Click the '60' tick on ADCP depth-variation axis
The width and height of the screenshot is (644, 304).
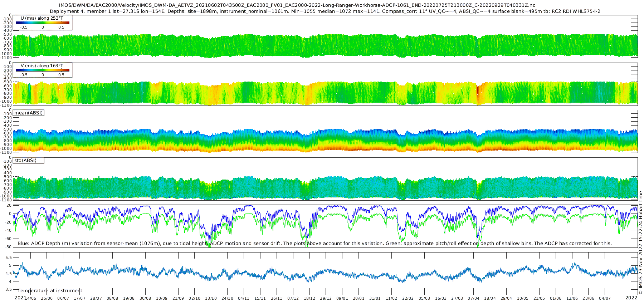tap(9, 239)
